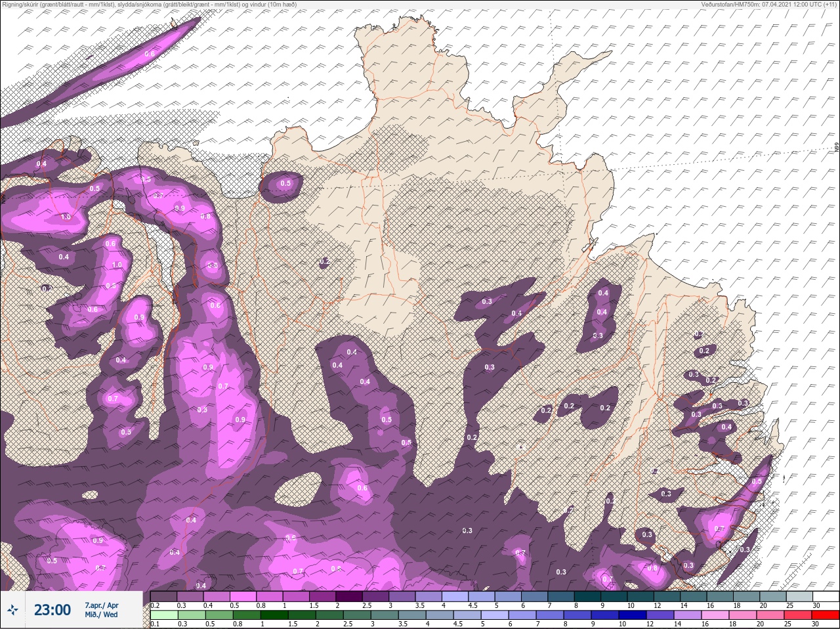Pick the lightest green 0.1 swatch in lower legend
The image size is (840, 629).
tap(163, 614)
